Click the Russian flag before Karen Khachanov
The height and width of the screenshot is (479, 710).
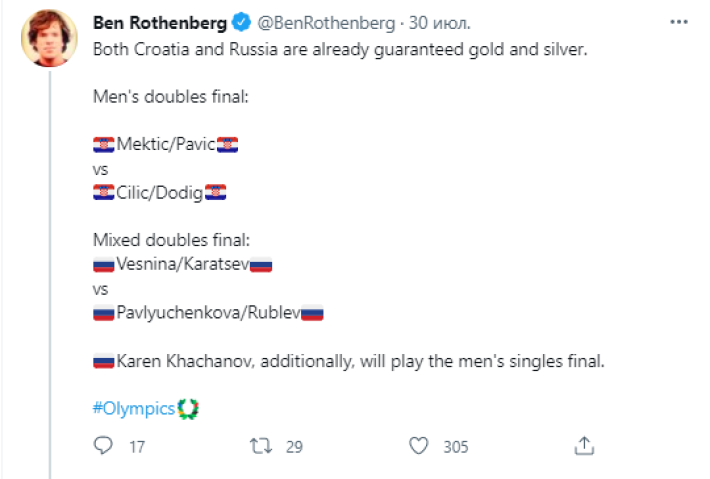click(104, 361)
